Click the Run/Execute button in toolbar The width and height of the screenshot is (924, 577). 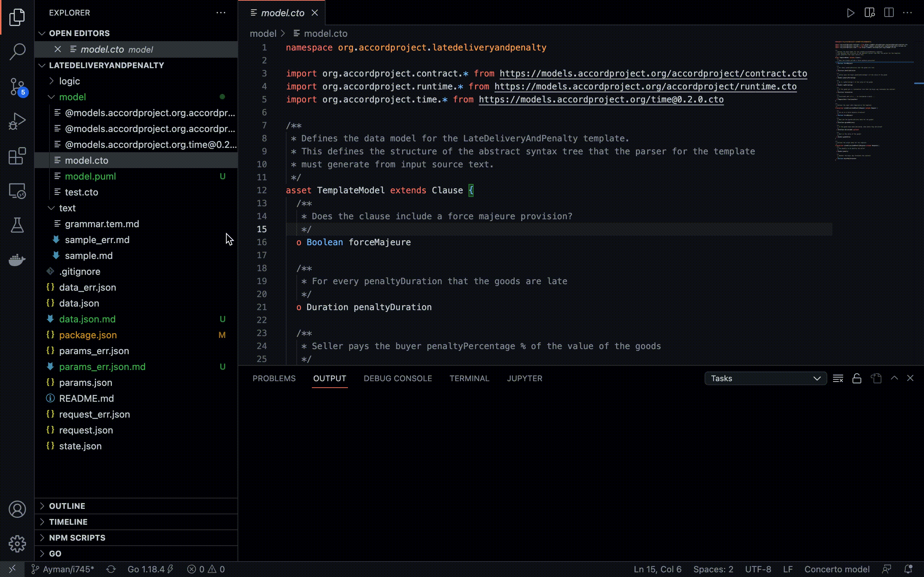coord(850,13)
